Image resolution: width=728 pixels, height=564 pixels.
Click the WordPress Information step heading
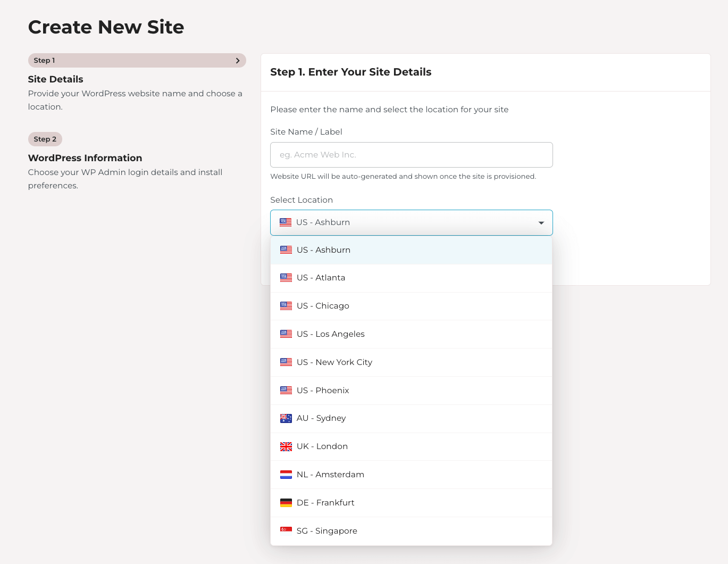point(85,158)
